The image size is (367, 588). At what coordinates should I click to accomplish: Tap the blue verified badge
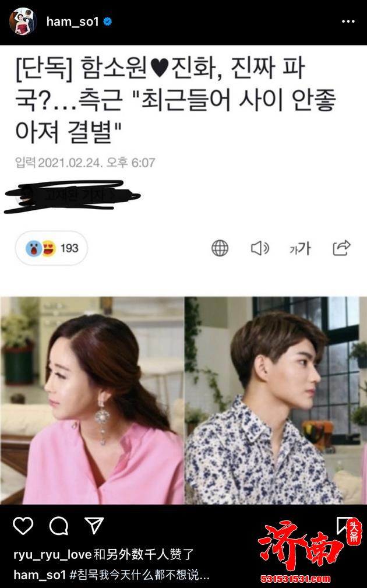click(x=108, y=22)
